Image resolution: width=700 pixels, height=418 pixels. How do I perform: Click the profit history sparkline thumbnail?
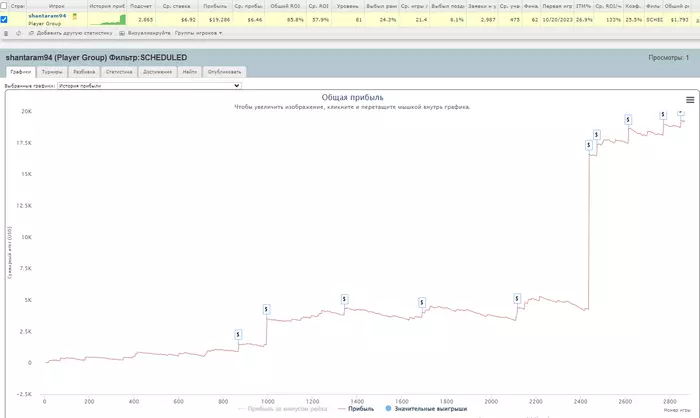click(108, 20)
